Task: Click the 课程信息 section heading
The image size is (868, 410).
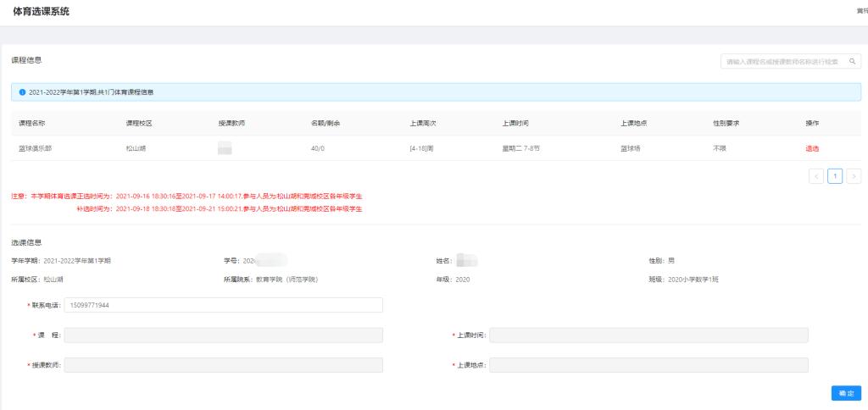Action: (x=26, y=60)
